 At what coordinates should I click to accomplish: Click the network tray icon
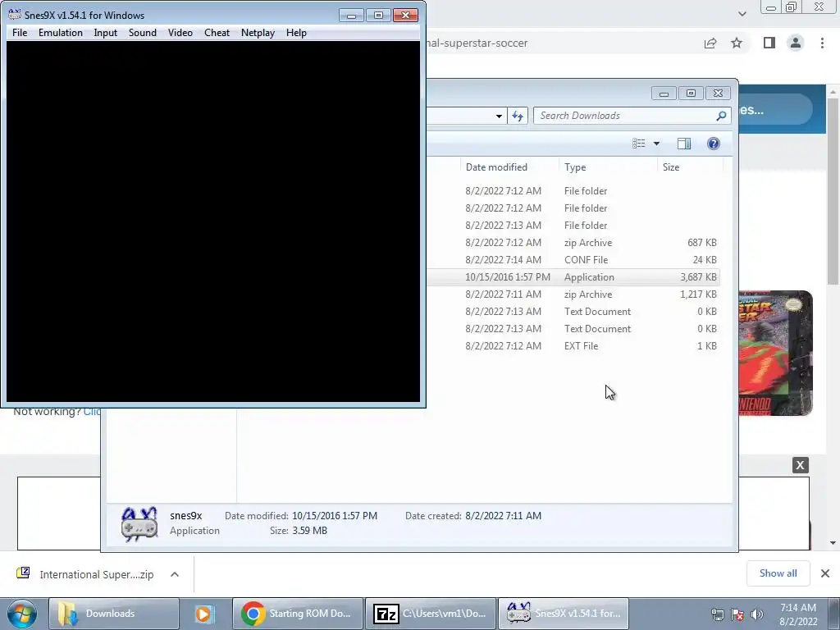click(x=717, y=614)
